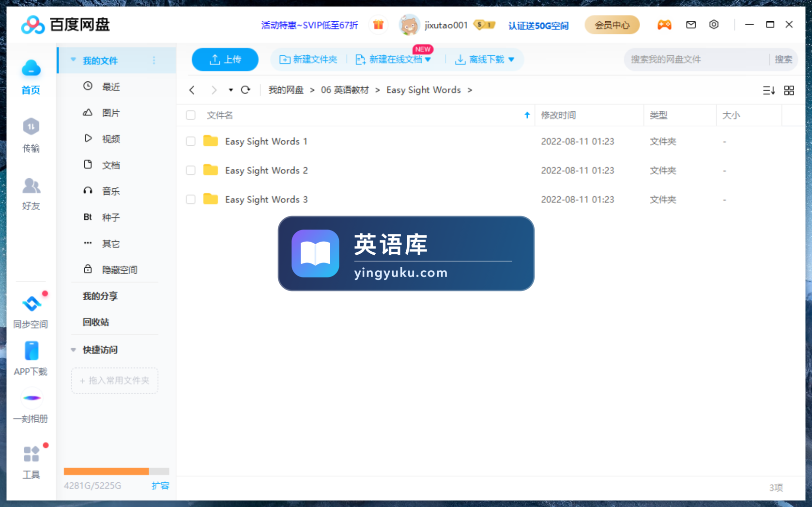812x507 pixels.
Task: Open the 传输 transfer panel
Action: click(31, 135)
